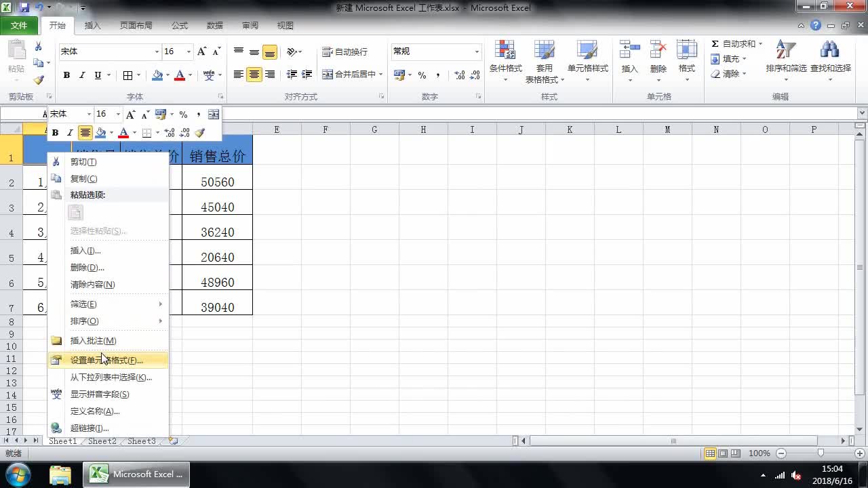Switch to the 公式 ribbon tab

click(180, 26)
